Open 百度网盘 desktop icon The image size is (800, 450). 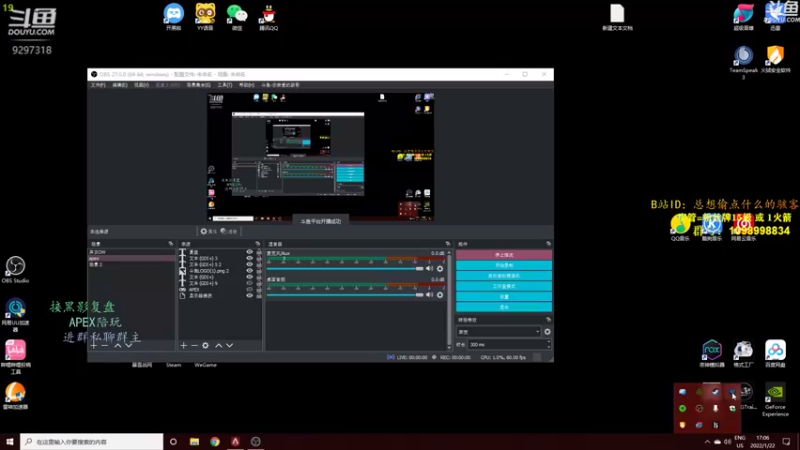coord(775,354)
